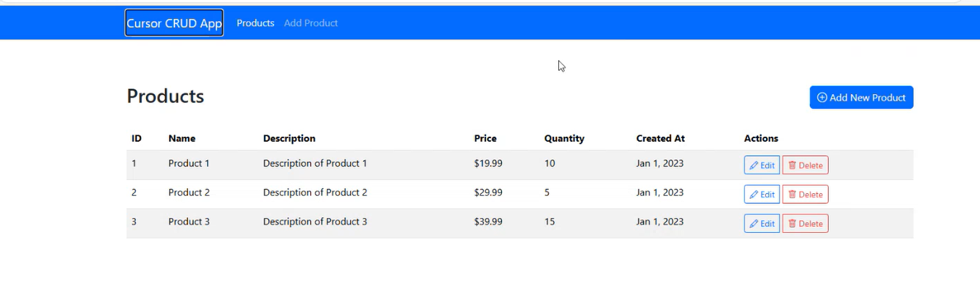This screenshot has height=290, width=980.
Task: Click the trash icon for Product 3
Action: [792, 223]
